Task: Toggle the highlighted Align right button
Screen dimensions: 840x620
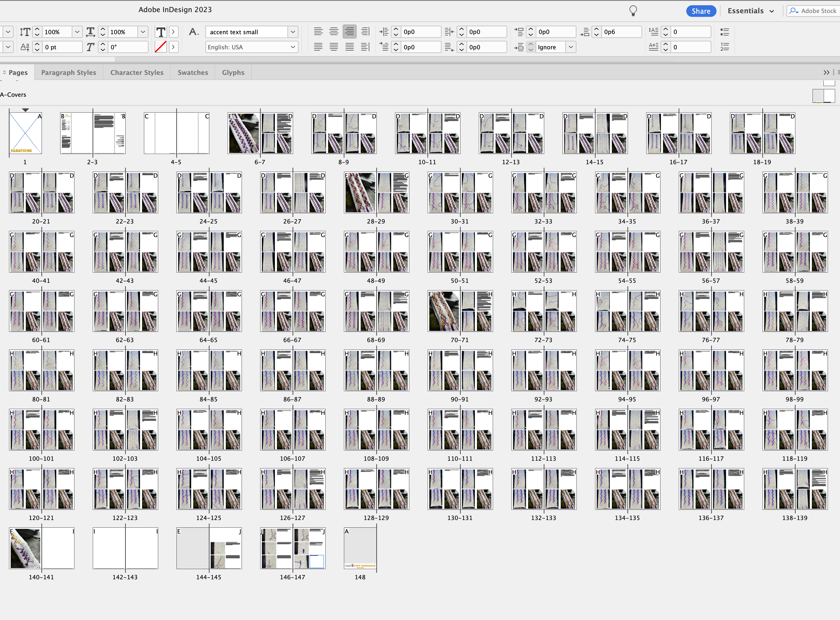Action: [x=350, y=32]
